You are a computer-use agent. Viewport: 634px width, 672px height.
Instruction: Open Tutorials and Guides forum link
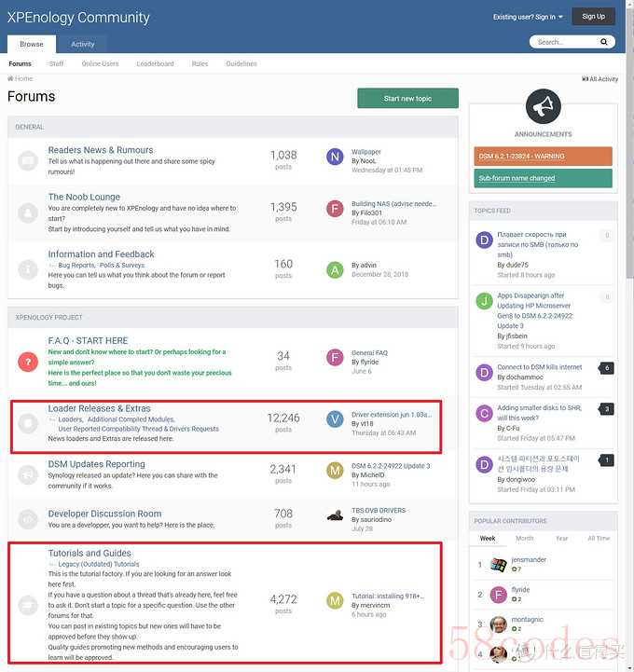coord(90,554)
